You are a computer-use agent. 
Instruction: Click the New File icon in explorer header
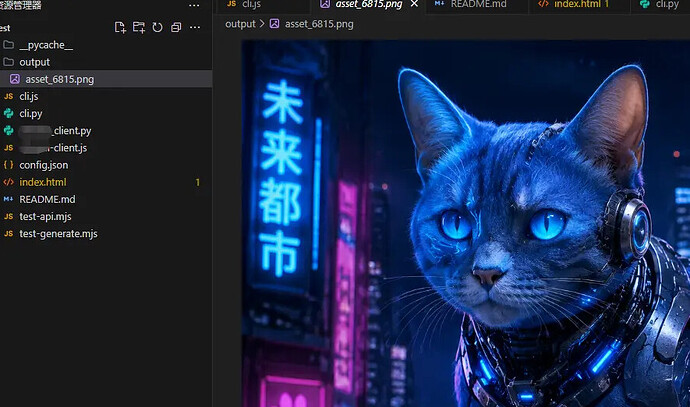[x=120, y=27]
